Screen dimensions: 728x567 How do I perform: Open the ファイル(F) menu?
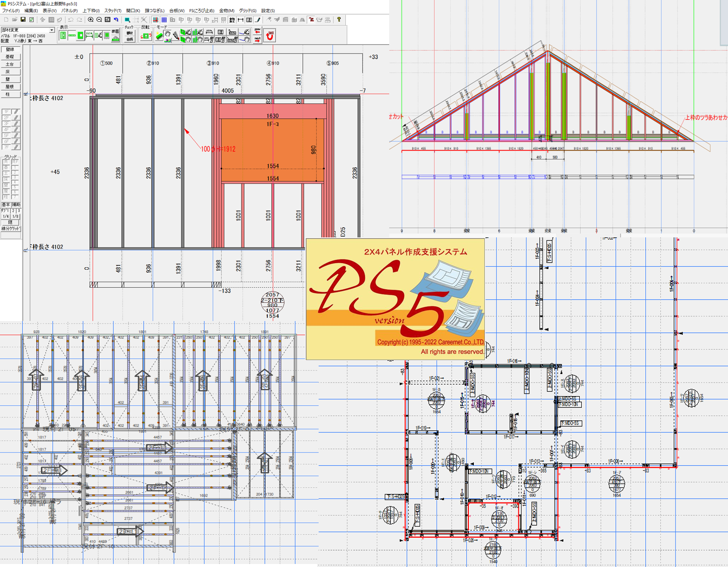[11, 11]
